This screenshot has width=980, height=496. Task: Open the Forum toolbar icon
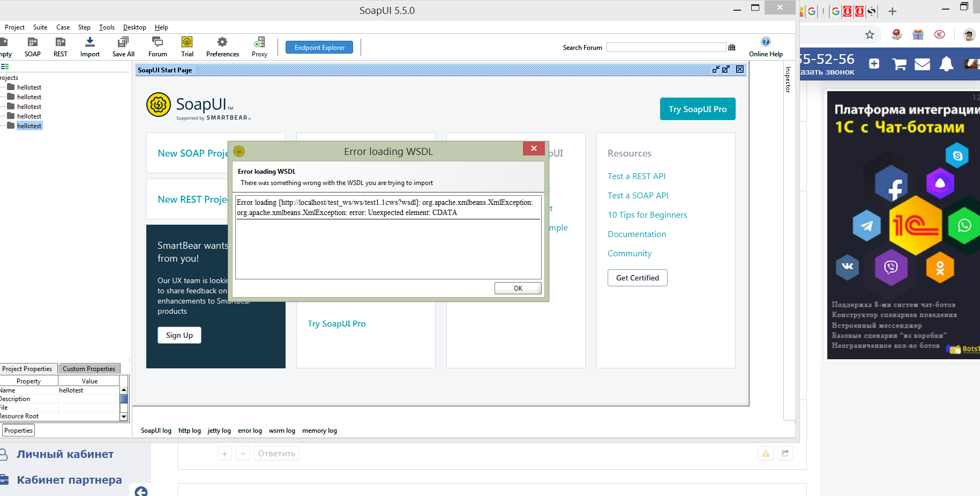158,47
